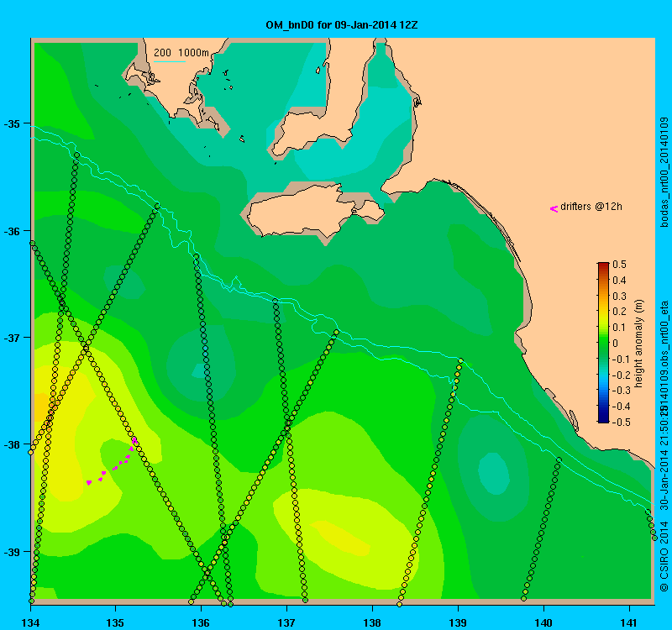This screenshot has height=630, width=672.
Task: Click the longitude label 139
Action: tap(458, 622)
